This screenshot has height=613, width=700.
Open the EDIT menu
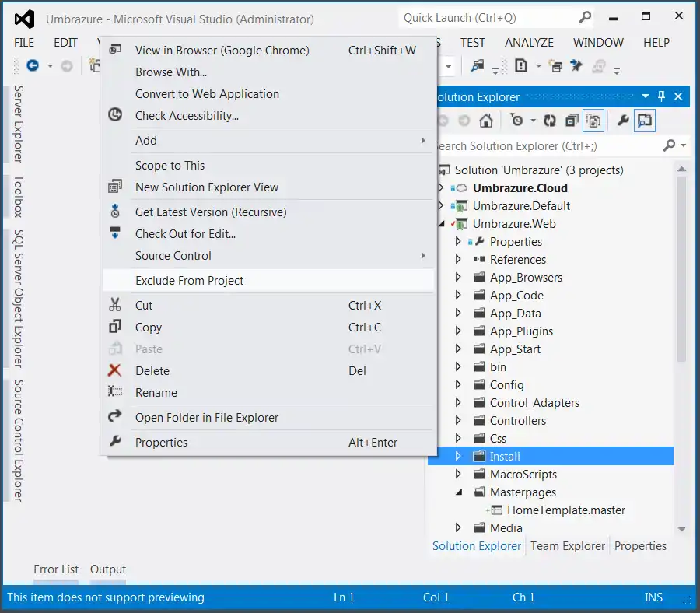65,43
